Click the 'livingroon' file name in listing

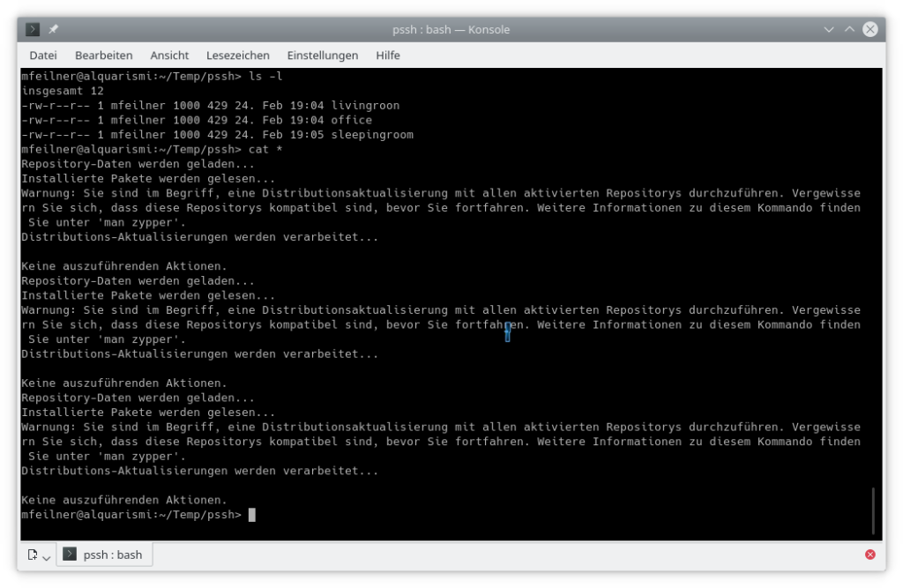365,106
